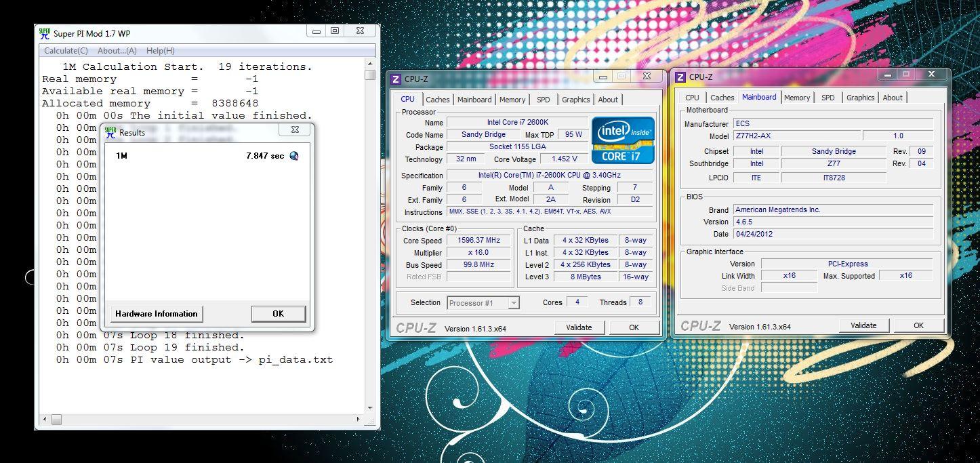Click the Bus Speed 99.8 MHz value

(478, 265)
